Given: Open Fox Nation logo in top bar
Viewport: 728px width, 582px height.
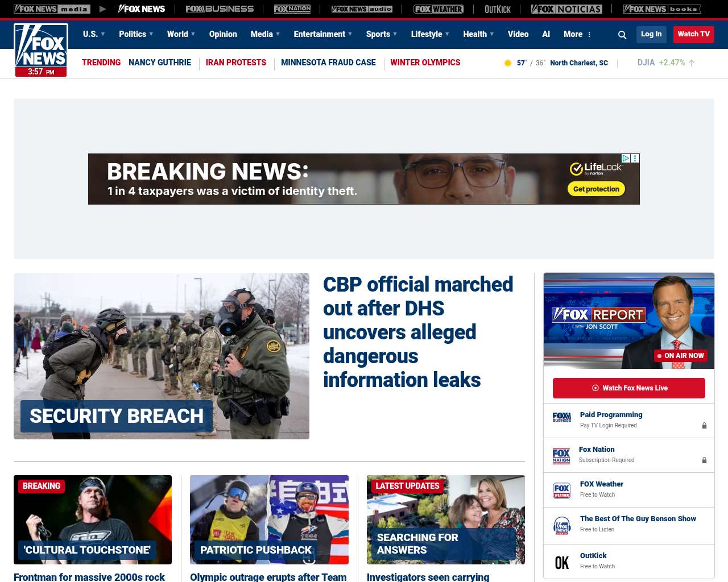Looking at the screenshot, I should click(x=292, y=9).
